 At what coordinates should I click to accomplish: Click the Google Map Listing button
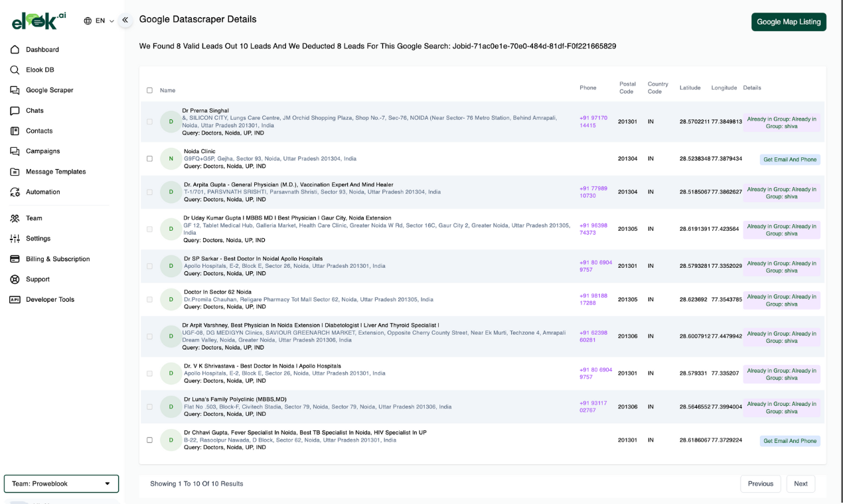pos(789,22)
